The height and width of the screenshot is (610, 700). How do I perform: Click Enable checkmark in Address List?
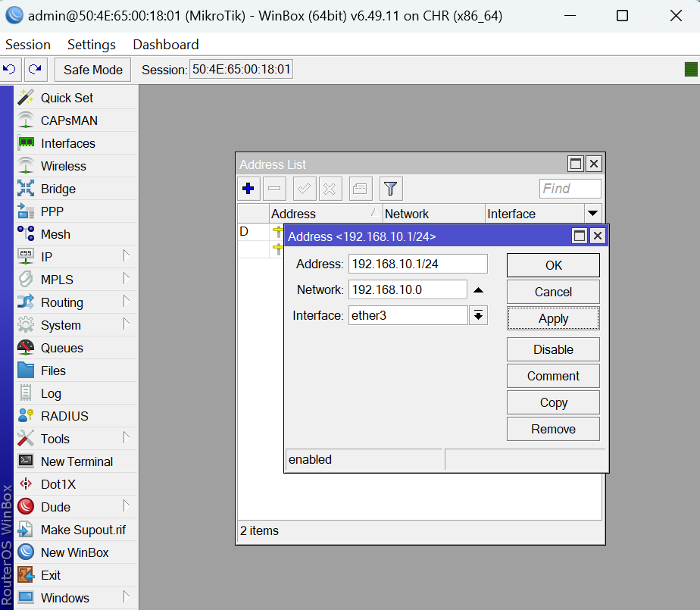pos(305,189)
